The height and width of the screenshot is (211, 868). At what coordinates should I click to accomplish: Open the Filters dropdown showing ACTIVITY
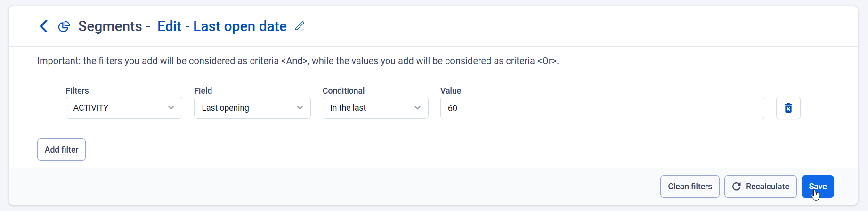click(x=123, y=108)
